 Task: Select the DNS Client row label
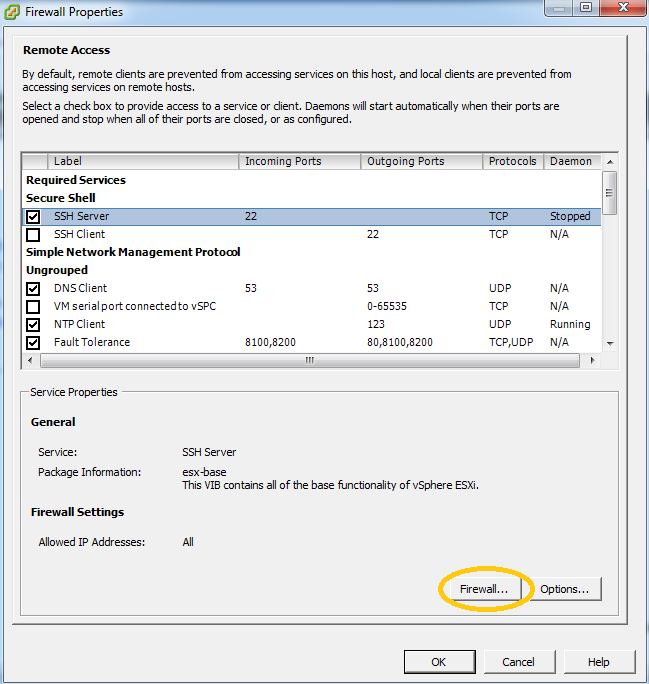[80, 288]
